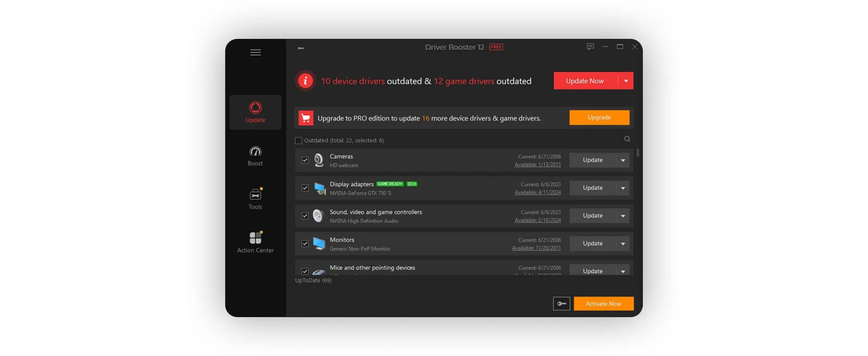Open the Available 4/11/2024 driver link

(537, 192)
